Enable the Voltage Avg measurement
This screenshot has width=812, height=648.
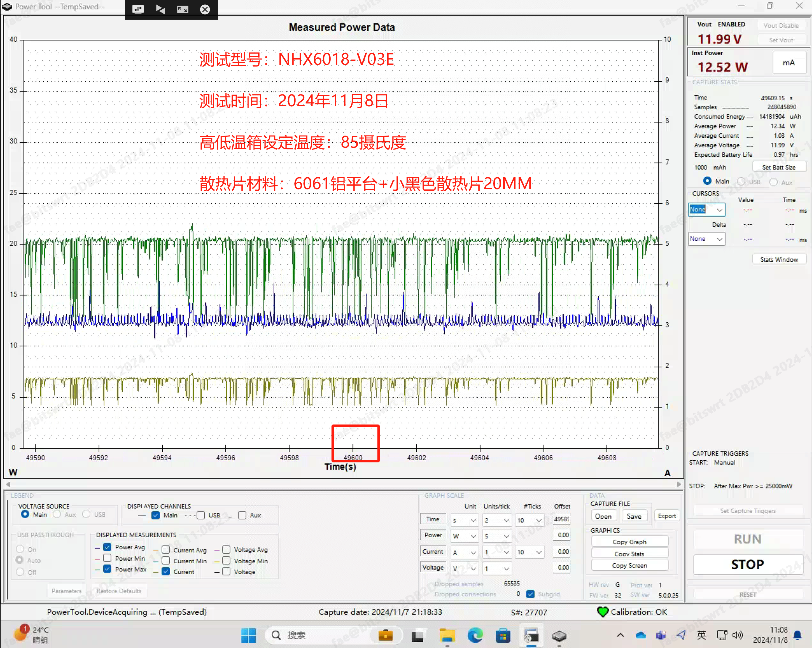click(x=226, y=550)
